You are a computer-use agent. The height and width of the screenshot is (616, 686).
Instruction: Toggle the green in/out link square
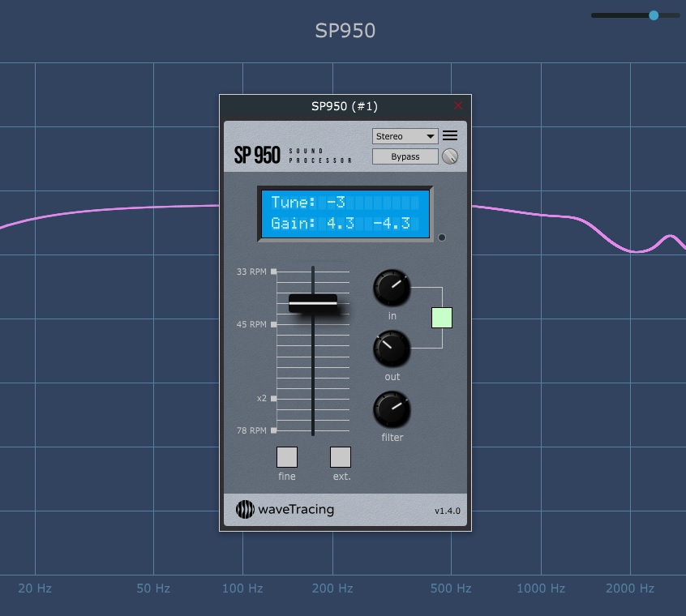click(442, 318)
